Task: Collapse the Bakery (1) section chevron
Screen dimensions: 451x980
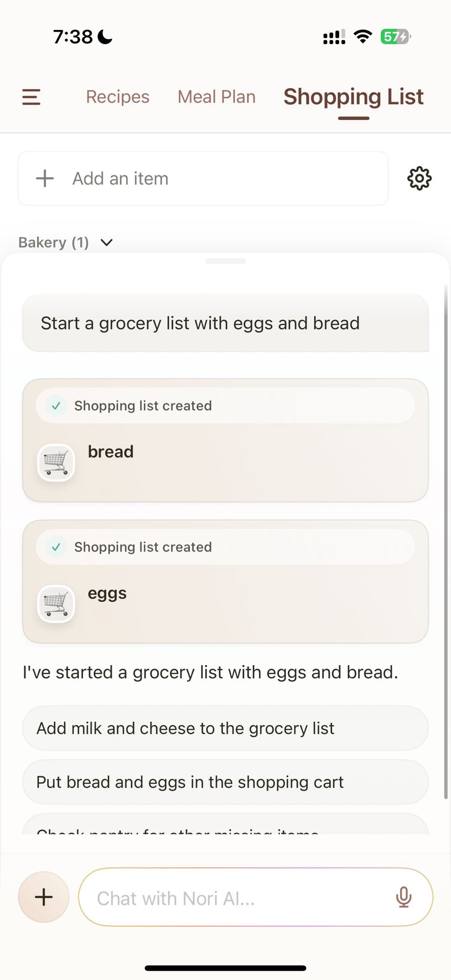Action: (107, 242)
